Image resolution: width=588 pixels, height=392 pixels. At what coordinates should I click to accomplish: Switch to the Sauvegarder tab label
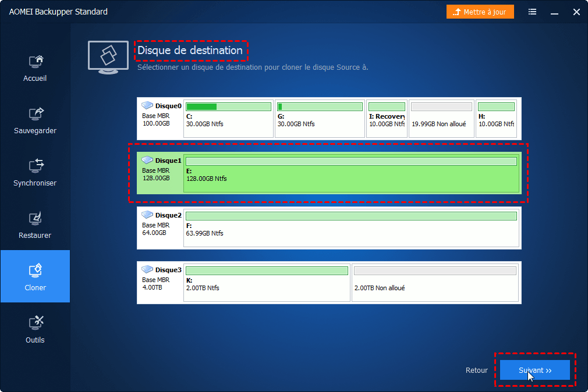[36, 131]
